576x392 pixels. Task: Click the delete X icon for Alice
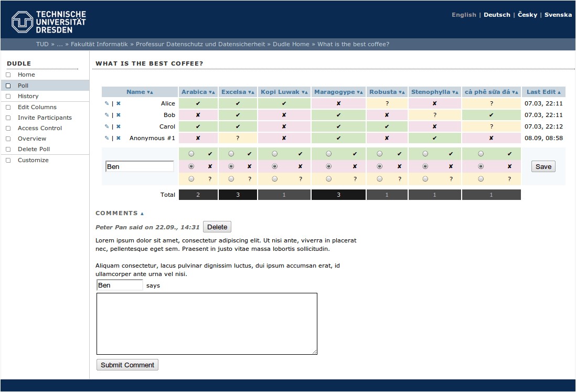(119, 103)
